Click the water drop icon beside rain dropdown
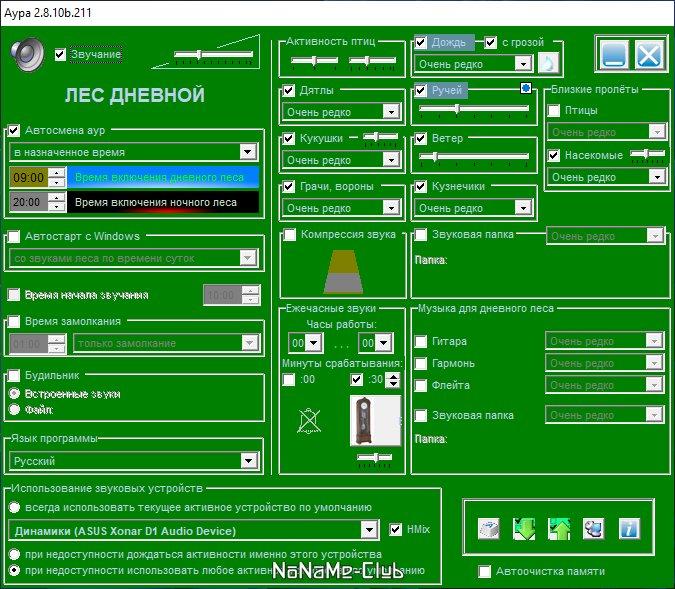Viewport: 675px width, 589px height. point(548,63)
